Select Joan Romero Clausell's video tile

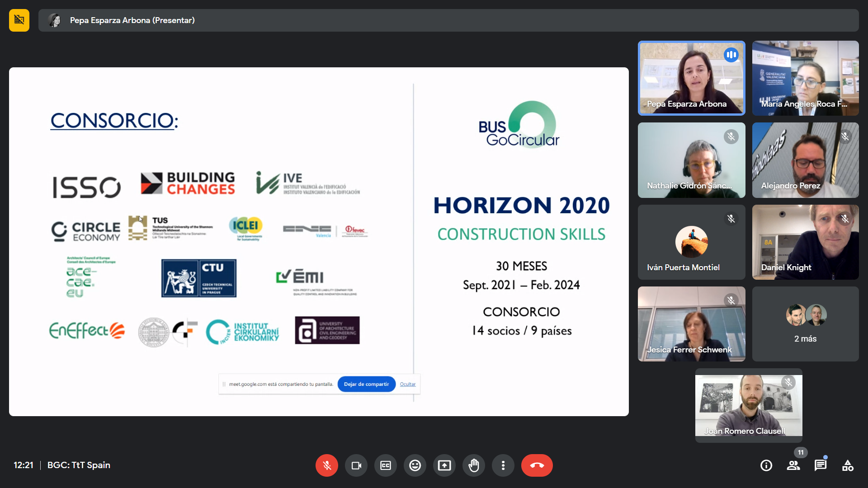pos(749,406)
